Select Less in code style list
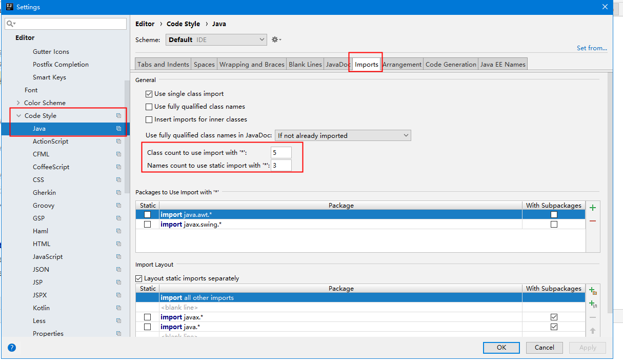This screenshot has width=623, height=364. pyautogui.click(x=39, y=321)
